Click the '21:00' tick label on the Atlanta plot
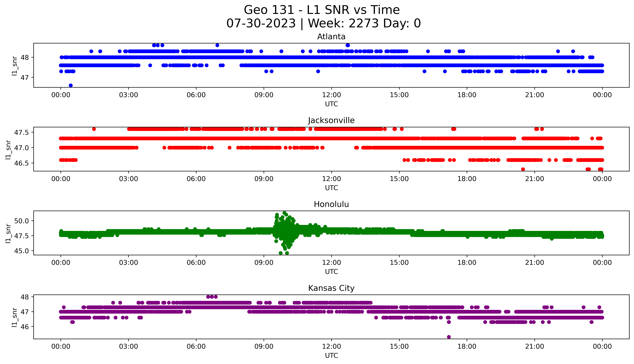Screen dimensions: 634x364 coord(534,95)
